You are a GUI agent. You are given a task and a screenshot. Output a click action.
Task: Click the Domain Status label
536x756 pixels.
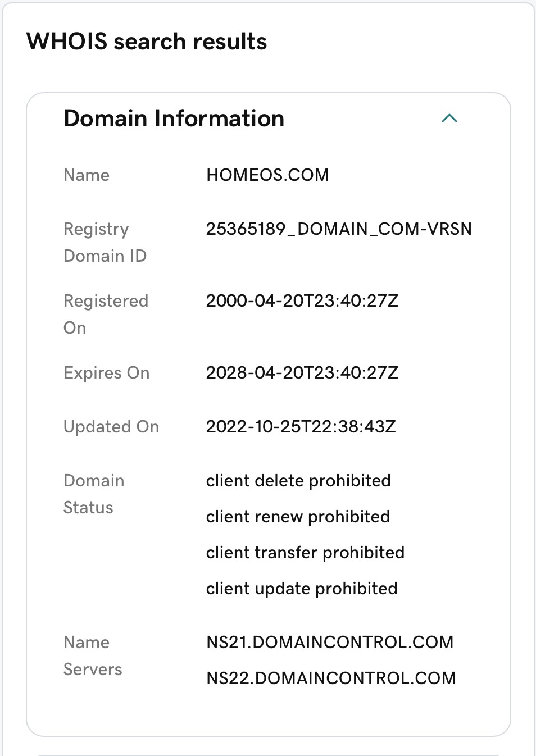pos(94,494)
